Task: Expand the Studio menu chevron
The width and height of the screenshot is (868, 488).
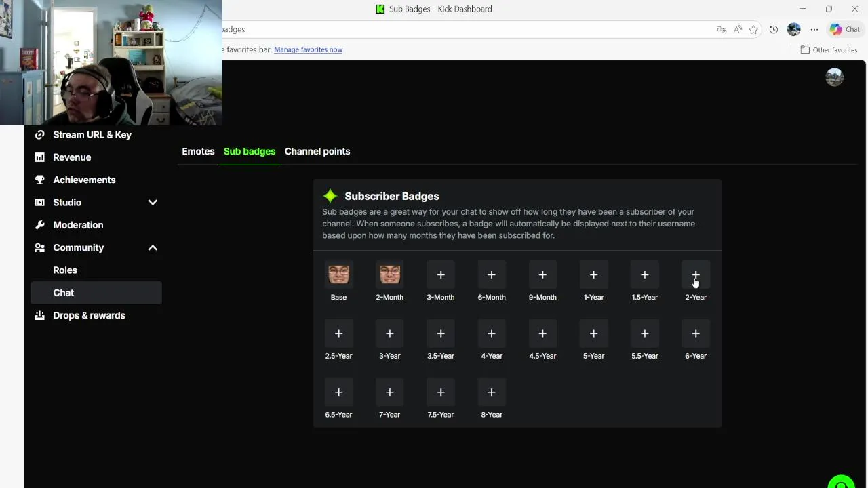Action: tap(153, 203)
